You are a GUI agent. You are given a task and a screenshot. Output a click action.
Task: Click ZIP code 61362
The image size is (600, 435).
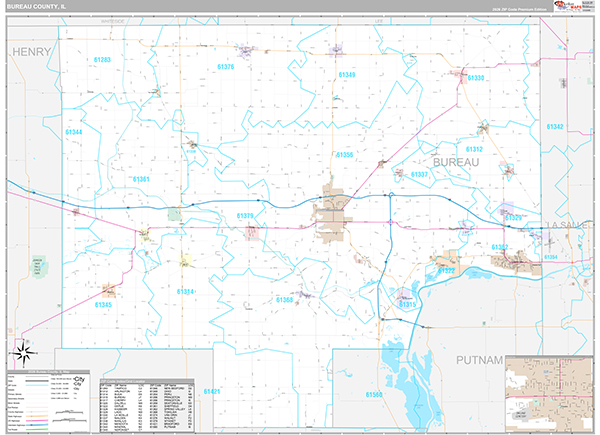pos(500,248)
